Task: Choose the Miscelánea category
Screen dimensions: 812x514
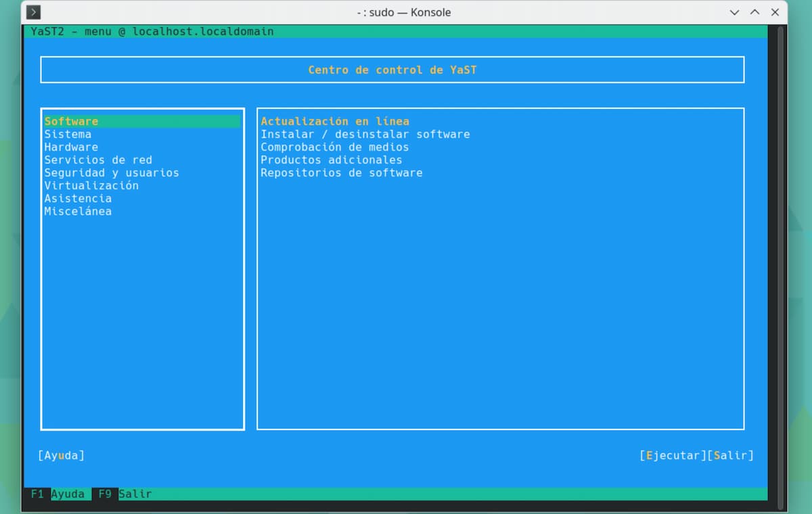Action: click(78, 212)
